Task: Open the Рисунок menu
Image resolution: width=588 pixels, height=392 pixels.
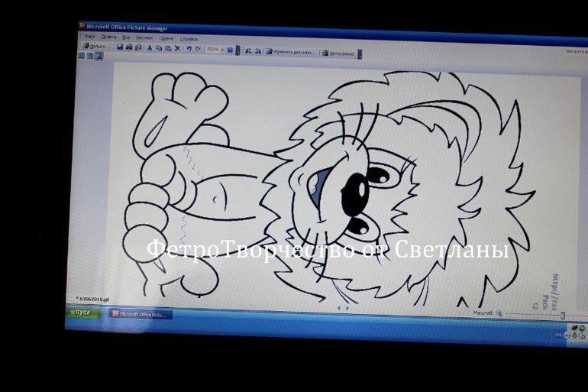Action: pyautogui.click(x=144, y=37)
